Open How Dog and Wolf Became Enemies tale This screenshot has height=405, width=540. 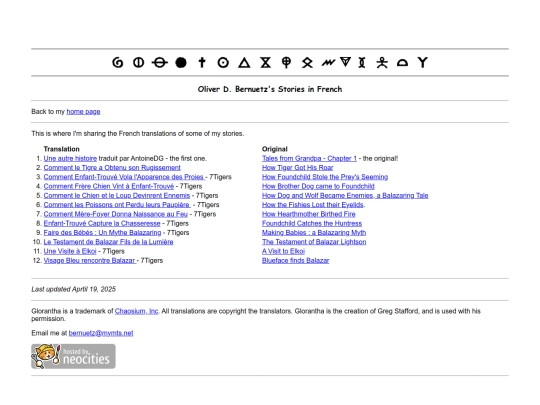point(345,196)
